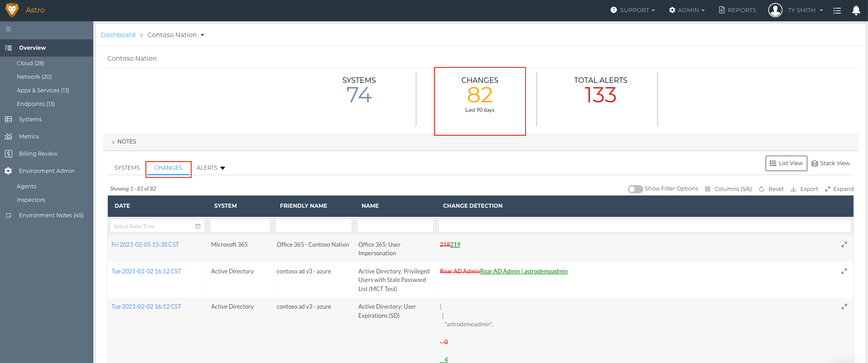
Task: Open Agents in sidebar
Action: [26, 186]
